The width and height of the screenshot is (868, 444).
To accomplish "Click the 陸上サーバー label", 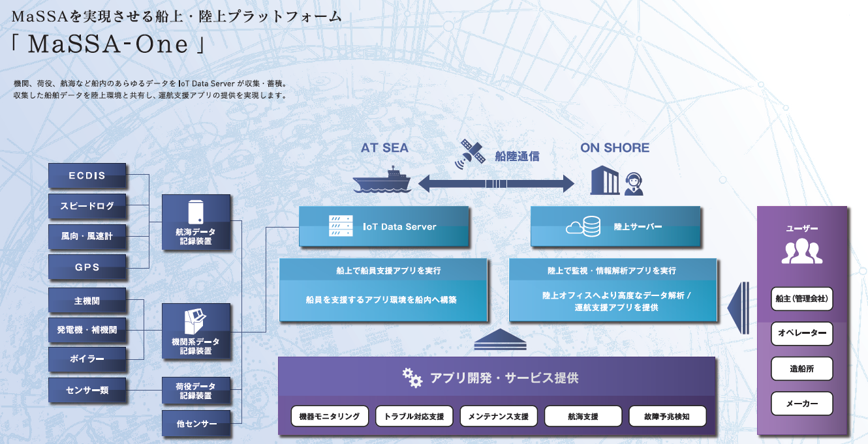I will (638, 227).
